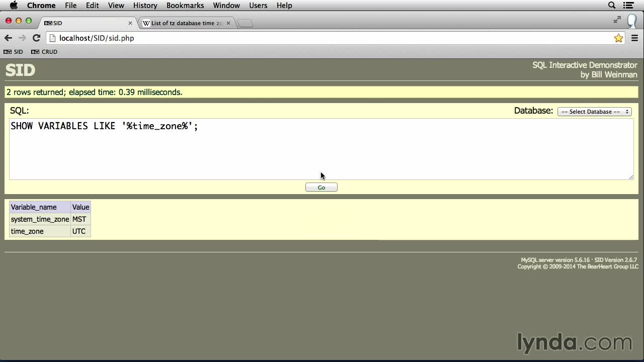Open the Apple menu
This screenshot has width=644, height=362.
coord(14,6)
